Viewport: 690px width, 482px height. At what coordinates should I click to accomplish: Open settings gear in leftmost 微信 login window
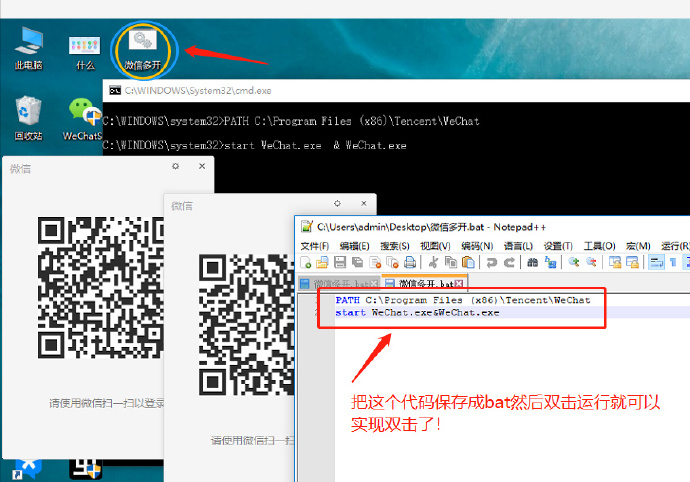[x=175, y=168]
